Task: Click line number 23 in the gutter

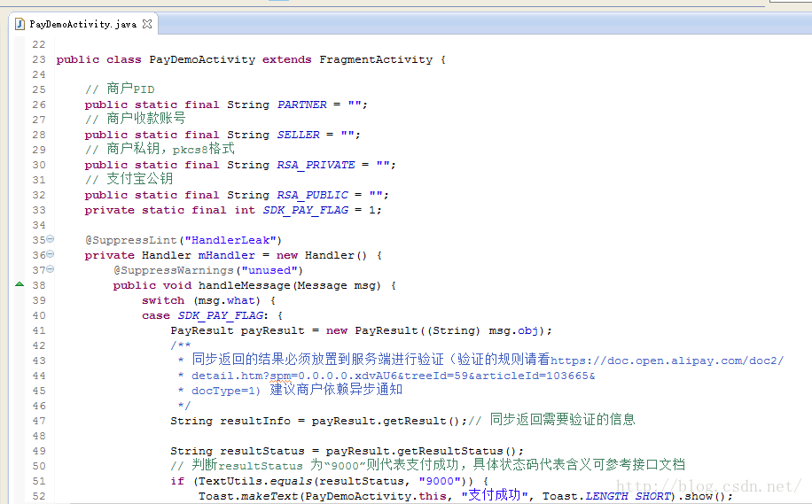Action: [x=39, y=59]
